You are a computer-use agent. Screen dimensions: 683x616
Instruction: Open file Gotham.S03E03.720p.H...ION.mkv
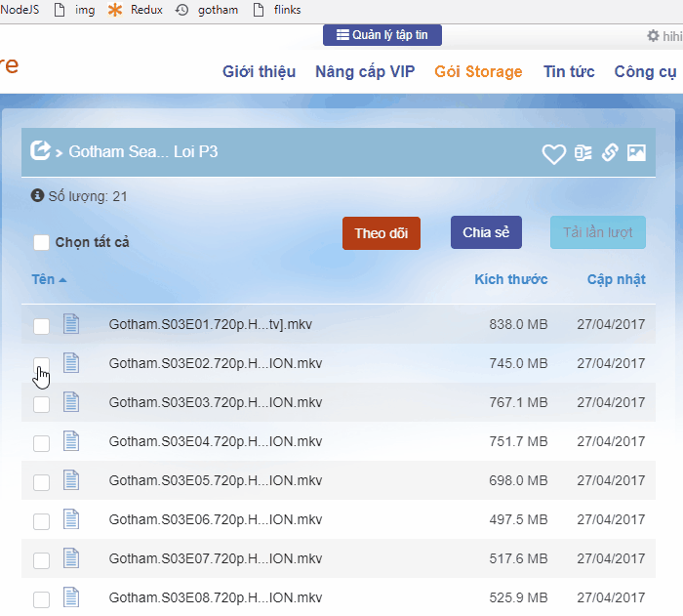pos(216,402)
